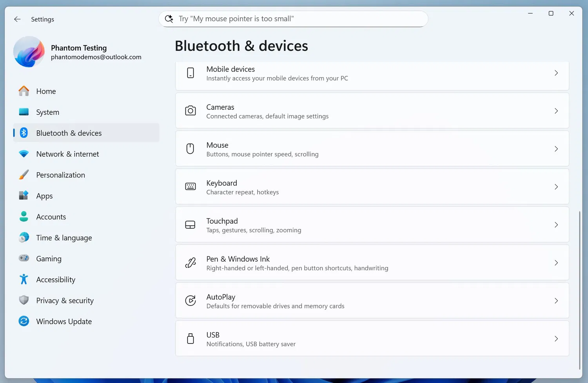
Task: Go to Personalization in the sidebar
Action: pyautogui.click(x=60, y=175)
